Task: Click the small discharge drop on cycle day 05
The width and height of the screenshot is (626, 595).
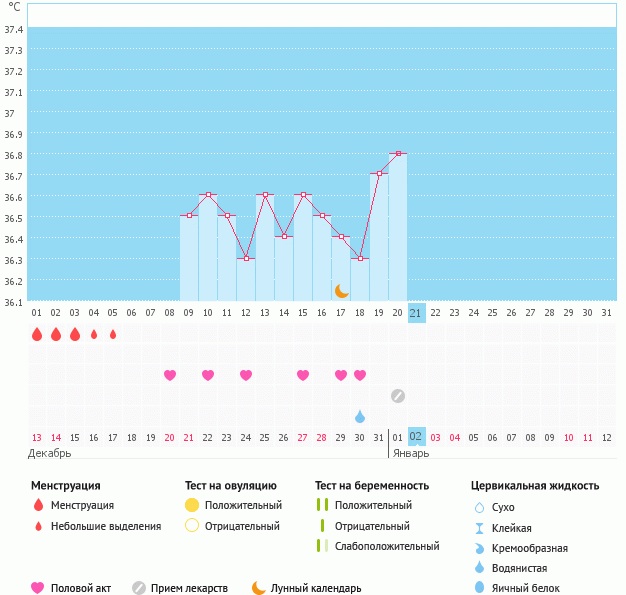Action: pos(113,334)
